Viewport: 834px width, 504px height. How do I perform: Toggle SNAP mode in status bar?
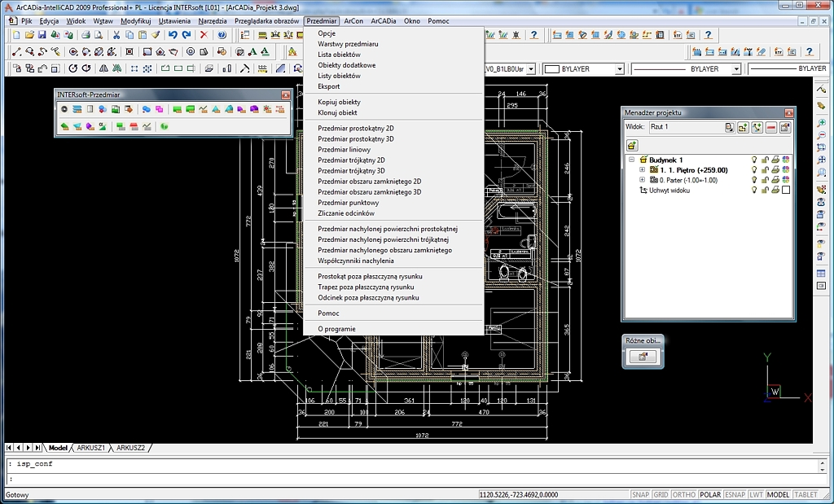[640, 494]
